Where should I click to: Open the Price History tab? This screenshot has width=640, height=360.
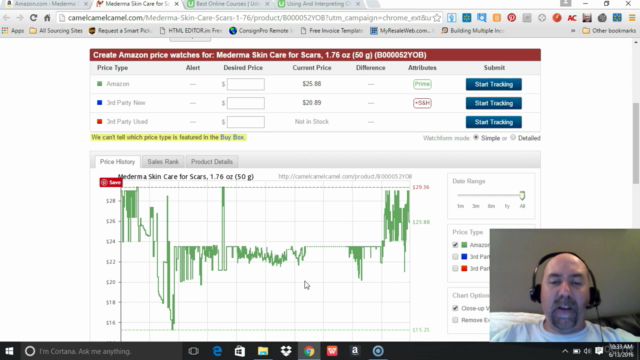tap(117, 162)
